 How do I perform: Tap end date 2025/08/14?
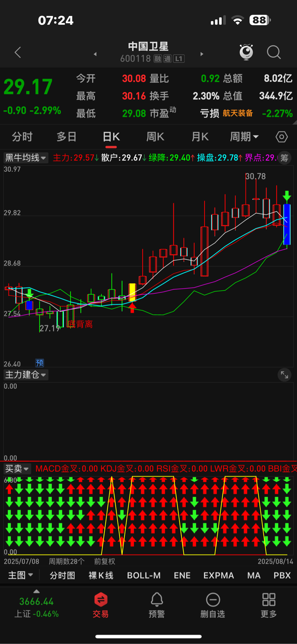pos(275,561)
